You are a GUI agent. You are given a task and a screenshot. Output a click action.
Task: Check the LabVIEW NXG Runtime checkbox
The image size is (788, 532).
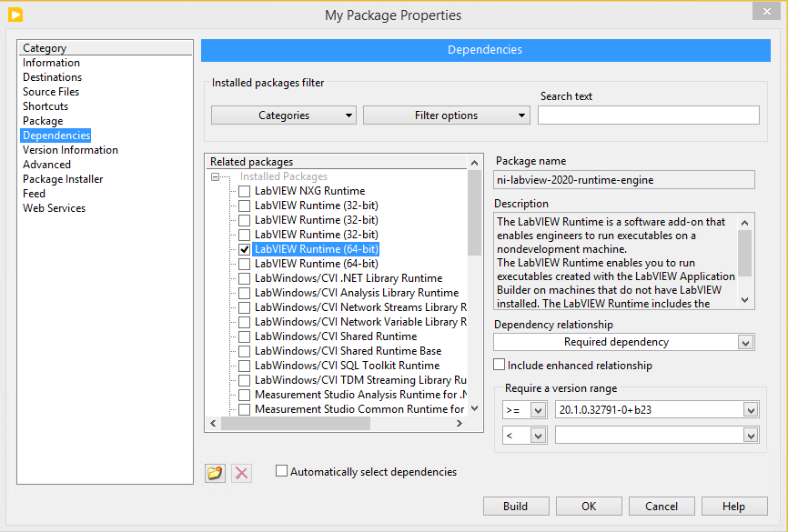244,190
